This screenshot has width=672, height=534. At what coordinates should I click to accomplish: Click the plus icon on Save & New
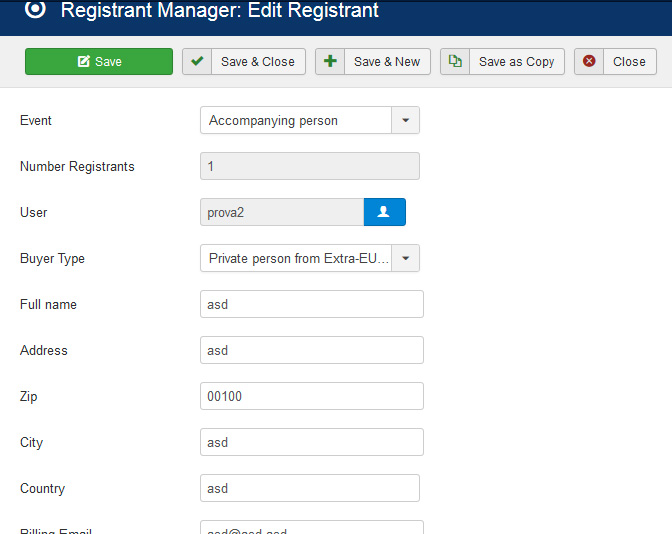click(x=330, y=62)
